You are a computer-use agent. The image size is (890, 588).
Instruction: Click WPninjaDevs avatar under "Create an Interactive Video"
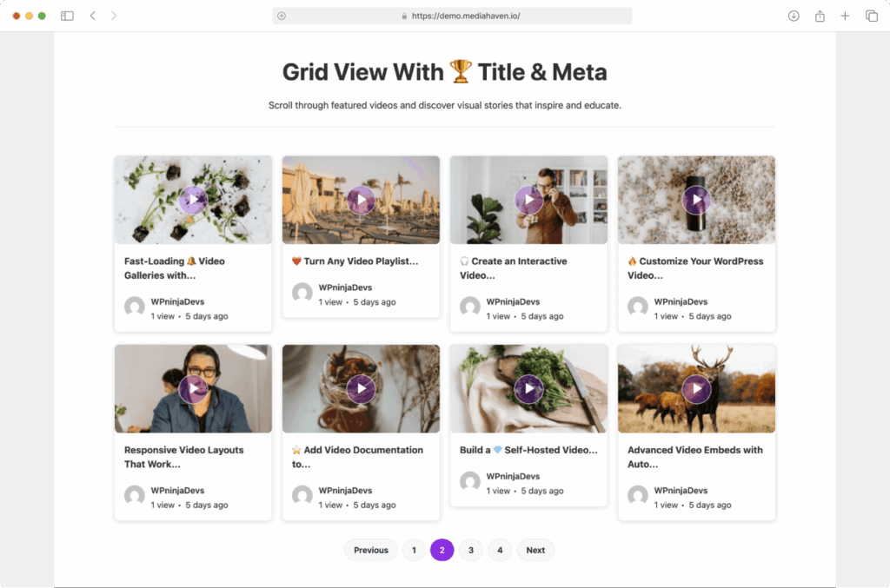pyautogui.click(x=470, y=307)
